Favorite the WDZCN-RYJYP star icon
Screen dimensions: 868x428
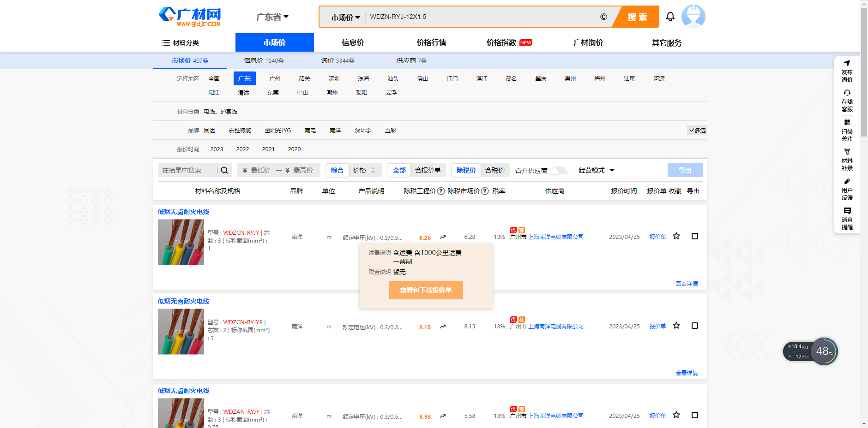click(x=676, y=326)
